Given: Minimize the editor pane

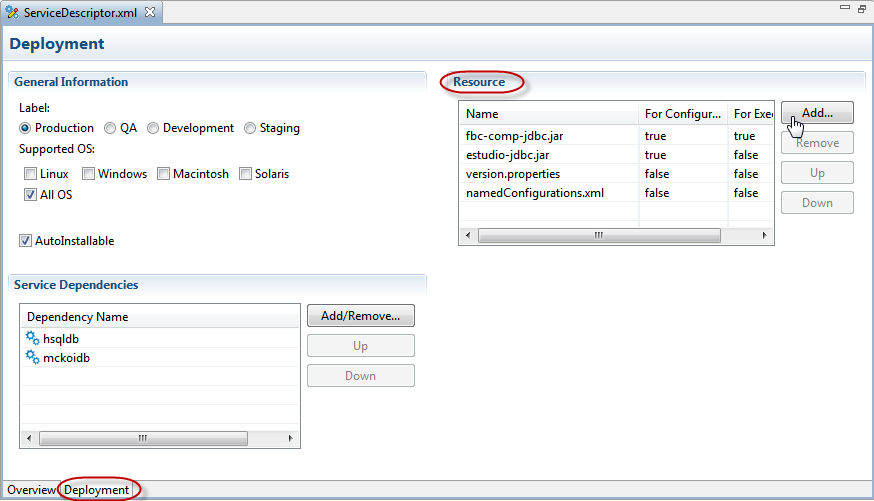Looking at the screenshot, I should point(843,9).
